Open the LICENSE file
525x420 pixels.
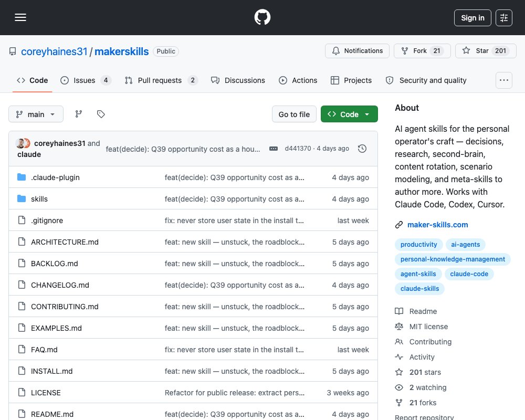[x=46, y=393]
